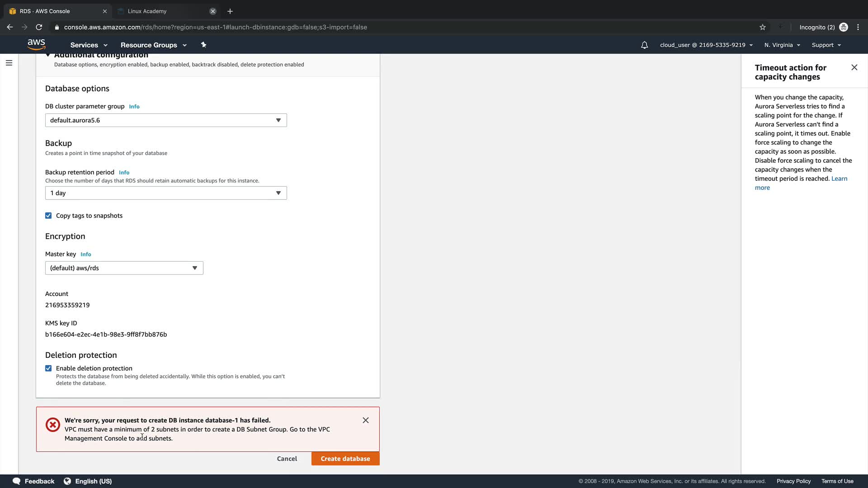Bookmark page with star icon
The height and width of the screenshot is (488, 868).
point(763,27)
